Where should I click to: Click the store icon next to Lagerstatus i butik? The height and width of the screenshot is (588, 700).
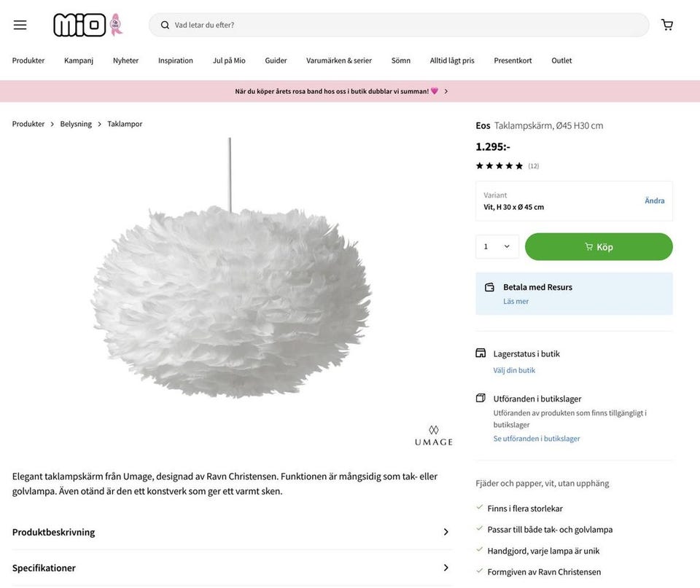[480, 352]
